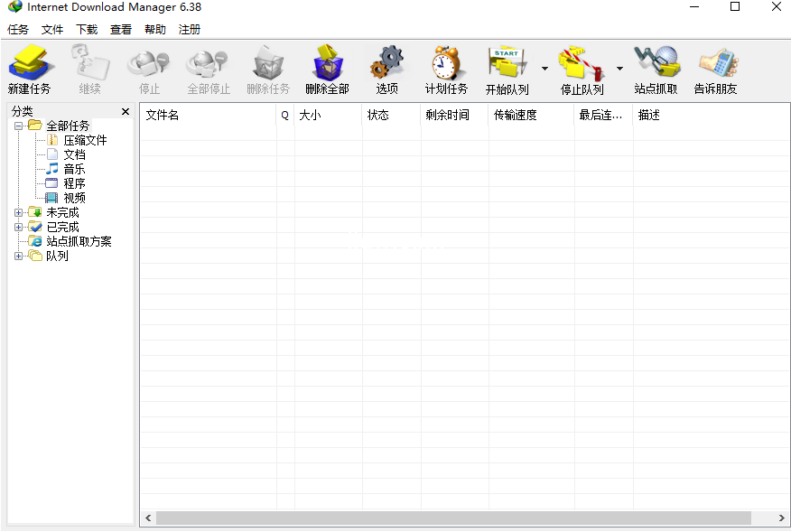Click the 停止 stop icon
This screenshot has height=532, width=791.
click(x=149, y=64)
